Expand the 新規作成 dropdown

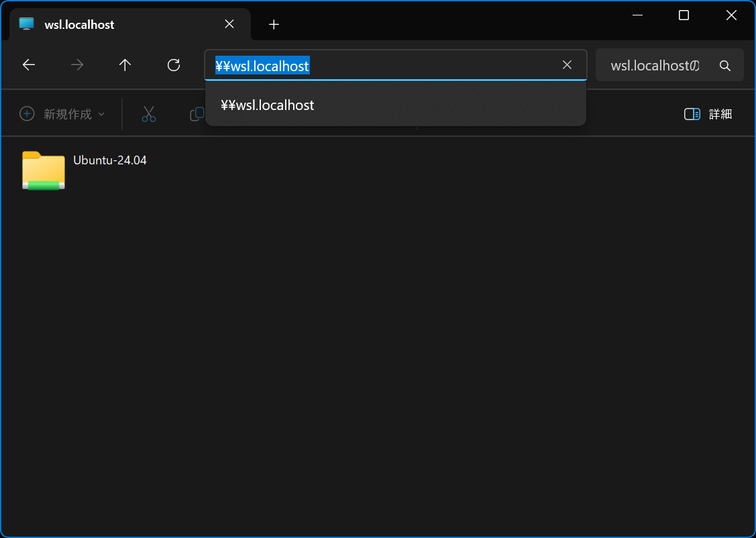[x=62, y=114]
